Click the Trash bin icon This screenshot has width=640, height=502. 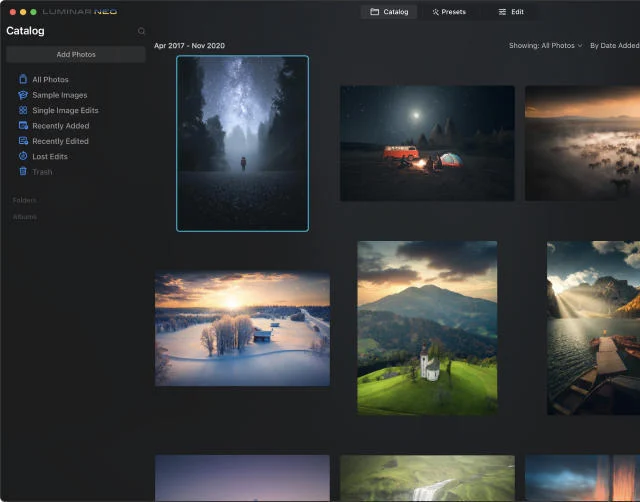[x=23, y=171]
